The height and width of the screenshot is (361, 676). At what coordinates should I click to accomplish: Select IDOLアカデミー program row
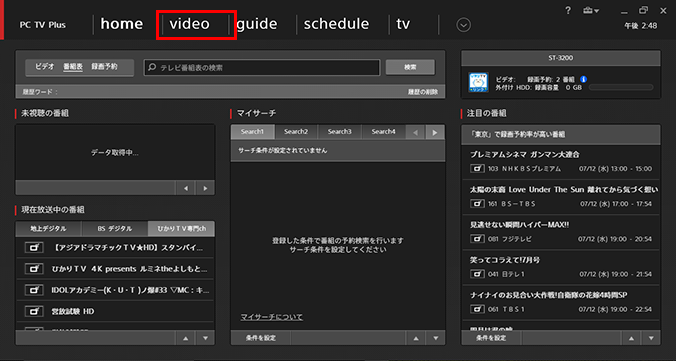coord(115,290)
